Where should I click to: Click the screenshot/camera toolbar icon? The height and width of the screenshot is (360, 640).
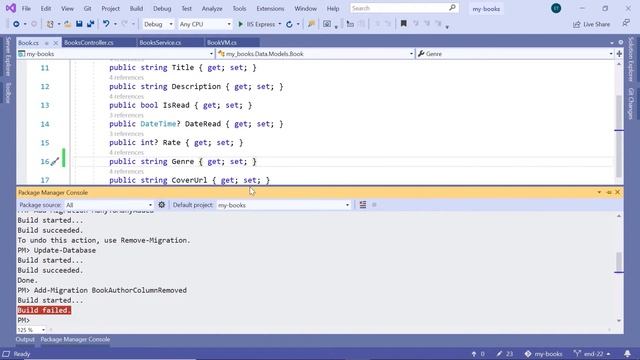pyautogui.click(x=327, y=24)
